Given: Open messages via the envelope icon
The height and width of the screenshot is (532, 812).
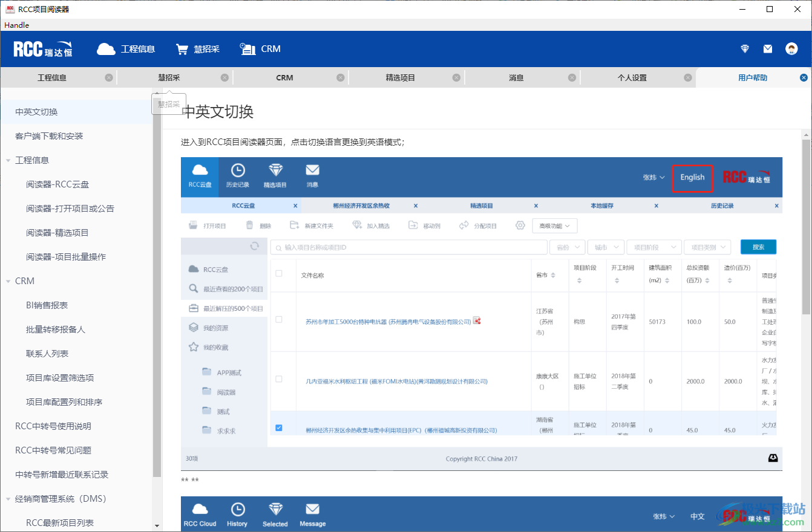Looking at the screenshot, I should point(769,49).
